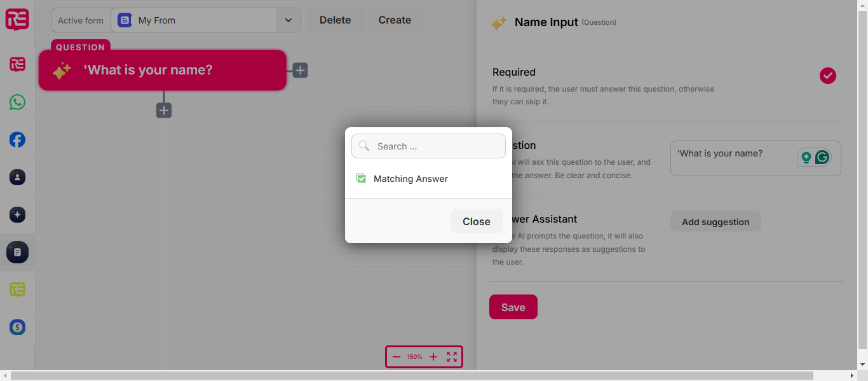Open the contacts person icon in sidebar

[x=17, y=177]
